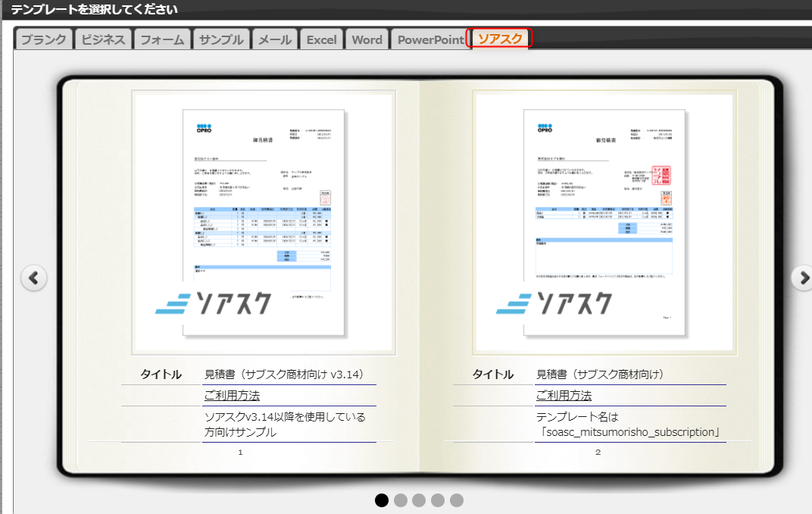The height and width of the screenshot is (514, 812).
Task: Click the next page arrow icon
Action: (803, 278)
